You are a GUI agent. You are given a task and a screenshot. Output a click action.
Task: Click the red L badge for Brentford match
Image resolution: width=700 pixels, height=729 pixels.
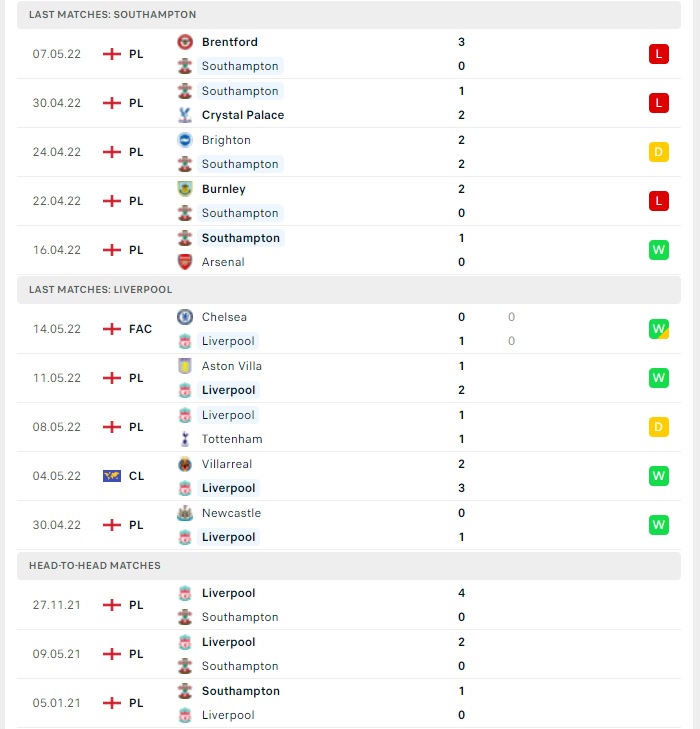(x=659, y=54)
